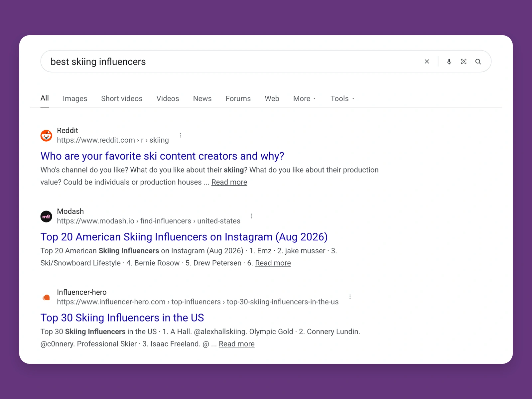Click the Modash favicon logo
This screenshot has width=532, height=399.
click(x=46, y=216)
